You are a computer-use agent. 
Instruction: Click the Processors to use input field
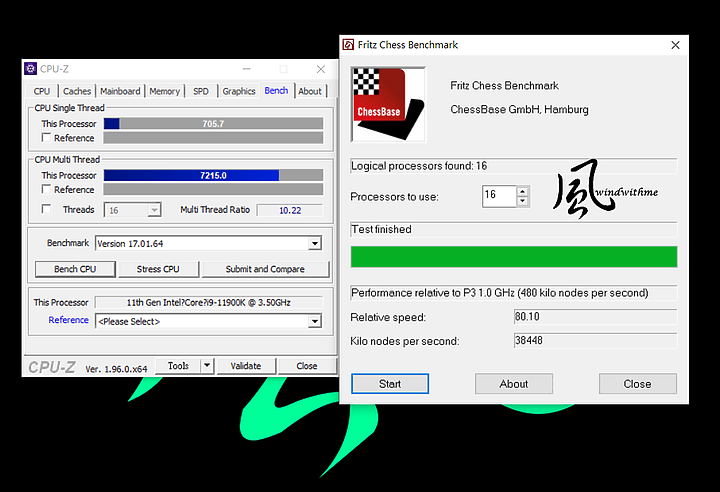click(499, 196)
